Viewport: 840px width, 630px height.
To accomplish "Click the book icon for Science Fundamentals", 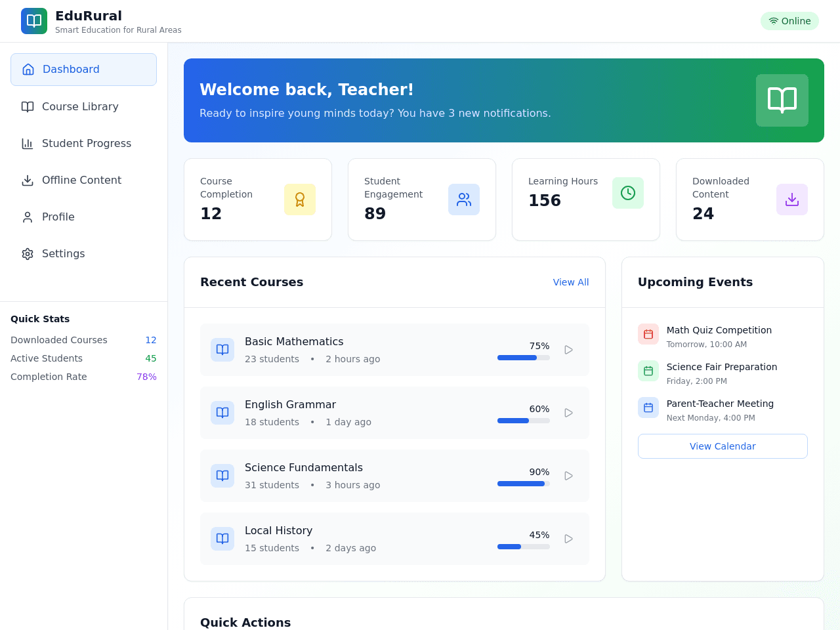I will pos(222,476).
